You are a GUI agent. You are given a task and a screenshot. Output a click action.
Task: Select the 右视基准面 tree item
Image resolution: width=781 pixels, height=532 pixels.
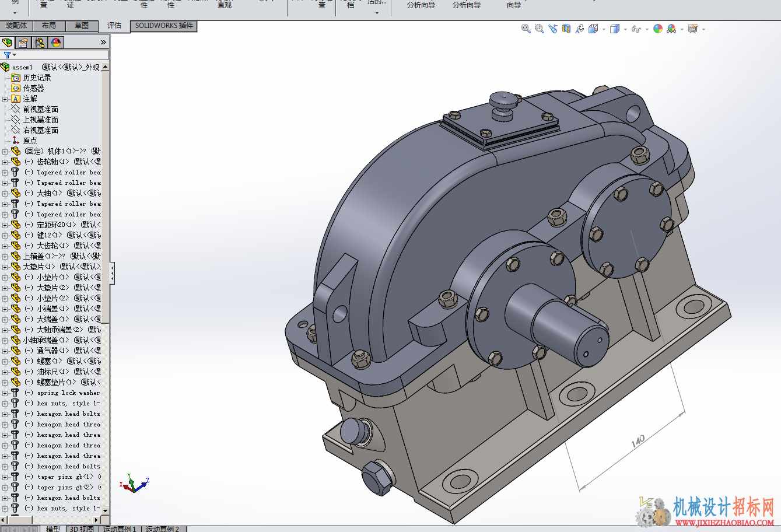(x=41, y=130)
